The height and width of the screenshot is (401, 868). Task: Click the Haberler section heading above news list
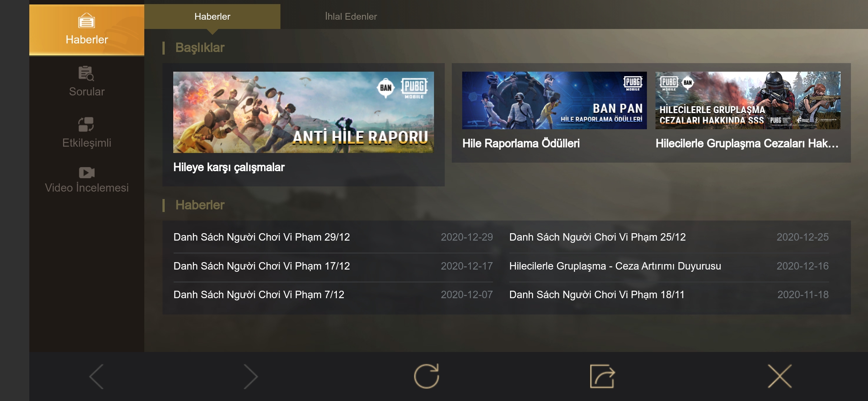pyautogui.click(x=200, y=205)
